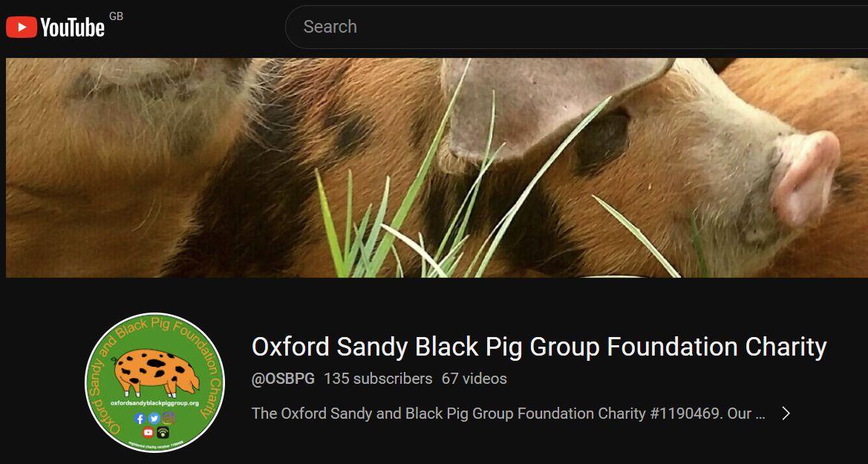
Task: Click the YouTube wordmark text
Action: [72, 27]
